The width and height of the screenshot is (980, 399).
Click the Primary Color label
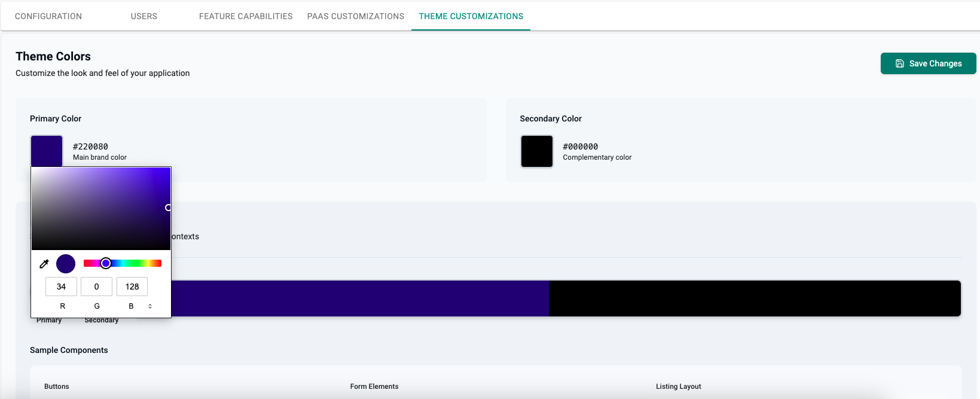[x=56, y=118]
